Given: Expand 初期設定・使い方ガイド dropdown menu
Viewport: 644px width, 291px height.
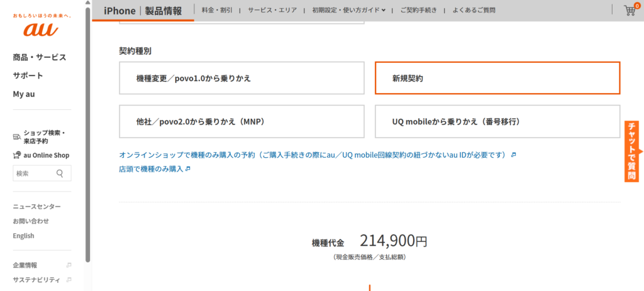Looking at the screenshot, I should 349,11.
